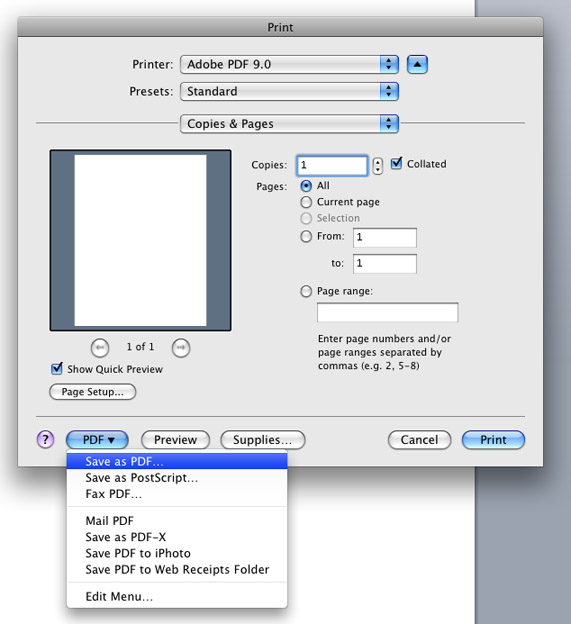The image size is (571, 624).
Task: Click the to page number field
Action: point(385,264)
